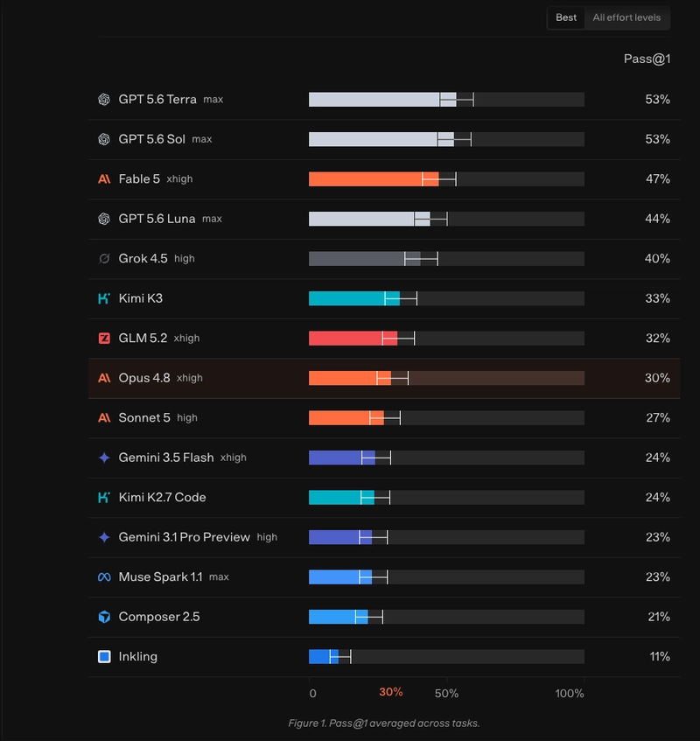Click the Gemini 3.1 Pro Preview label
This screenshot has width=700, height=741.
184,537
